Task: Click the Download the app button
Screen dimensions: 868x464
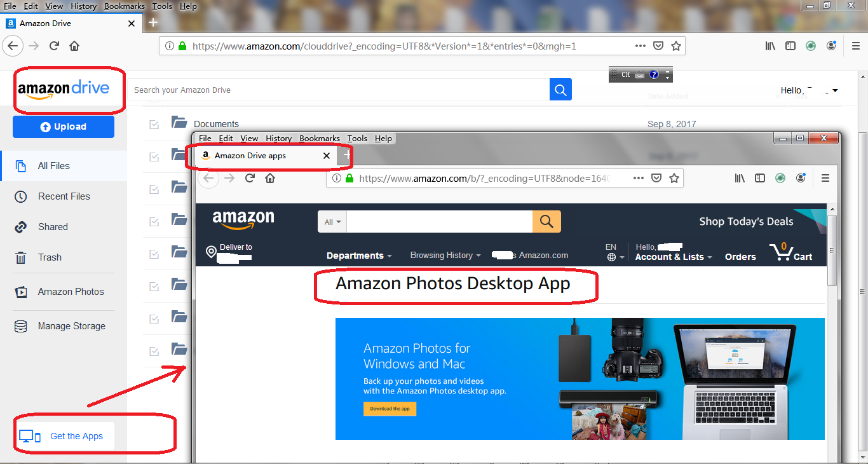Action: [390, 409]
